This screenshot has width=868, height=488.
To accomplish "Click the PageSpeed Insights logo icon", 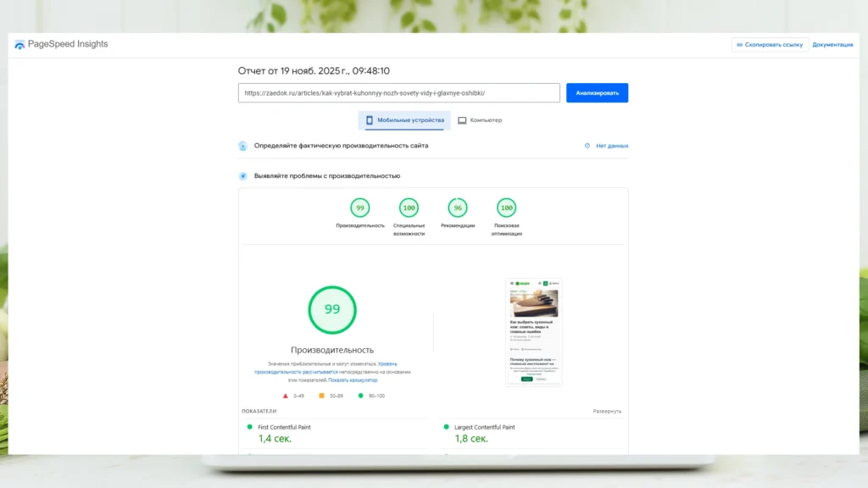I will (19, 44).
